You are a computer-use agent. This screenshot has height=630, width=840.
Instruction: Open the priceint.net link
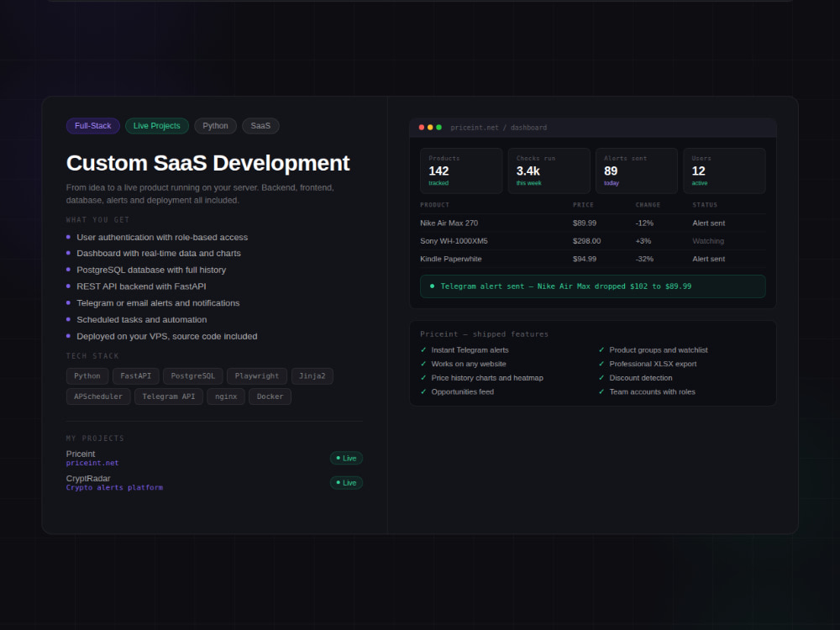pos(92,463)
